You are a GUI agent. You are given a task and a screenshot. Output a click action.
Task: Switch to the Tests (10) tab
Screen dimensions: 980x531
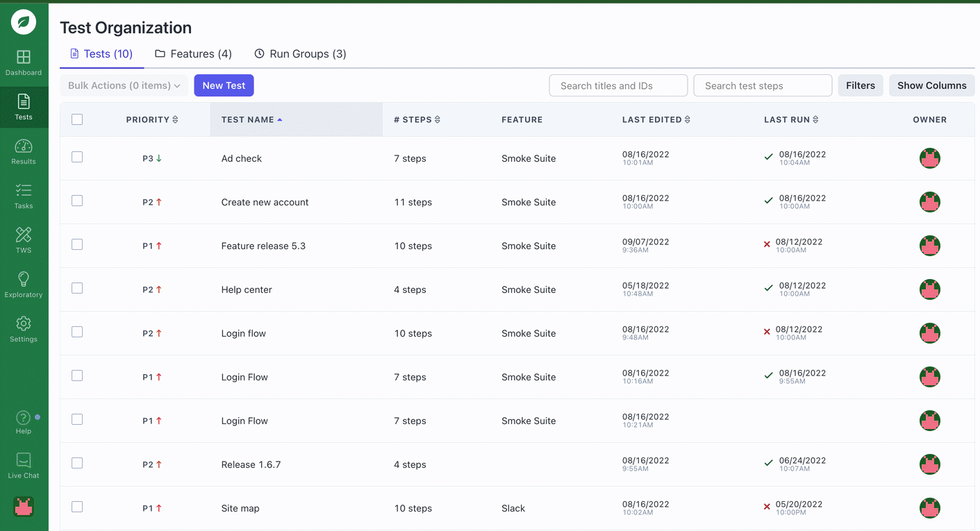coord(101,54)
